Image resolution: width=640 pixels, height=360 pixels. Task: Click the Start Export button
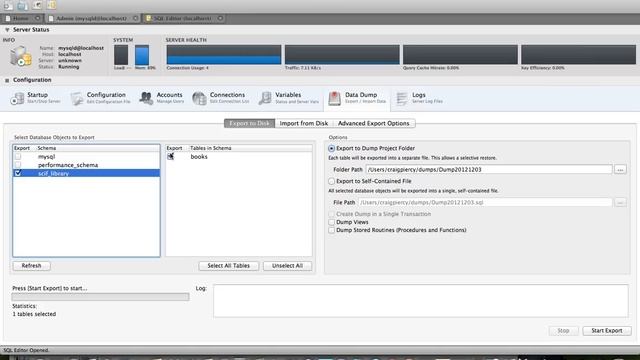click(x=607, y=331)
